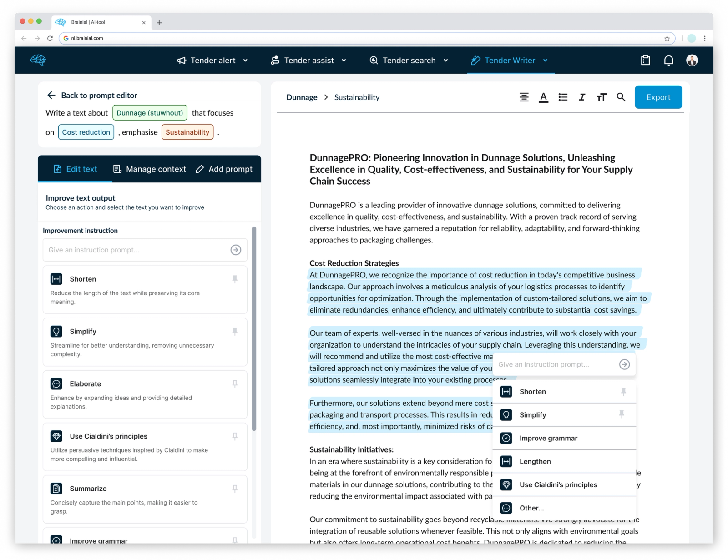Click the Brainial brain logo
Screen dimensions: 728x560
click(x=38, y=60)
